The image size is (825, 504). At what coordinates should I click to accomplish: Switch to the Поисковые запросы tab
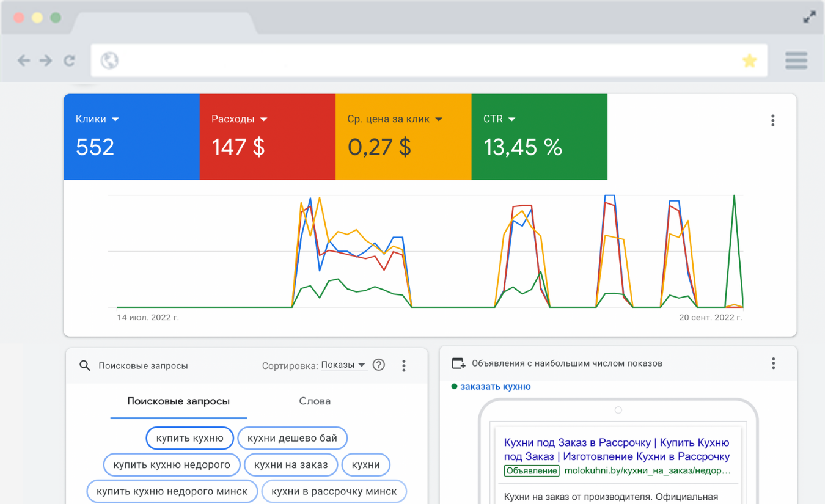(x=178, y=401)
